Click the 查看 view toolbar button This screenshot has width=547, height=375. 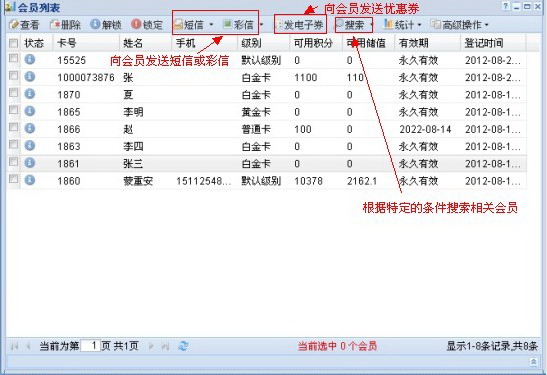pyautogui.click(x=24, y=25)
